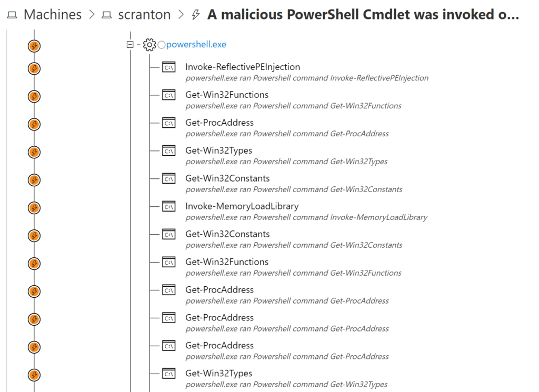This screenshot has width=539, height=392.
Task: Collapse the powershell.exe process tree node
Action: tap(129, 45)
